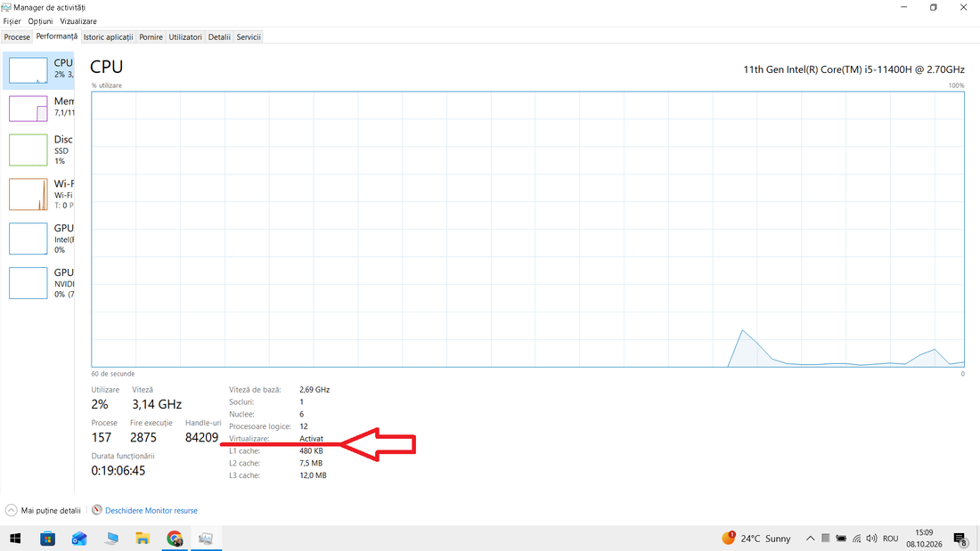Switch to the Procese tab
Screen dimensions: 980x551
(17, 36)
